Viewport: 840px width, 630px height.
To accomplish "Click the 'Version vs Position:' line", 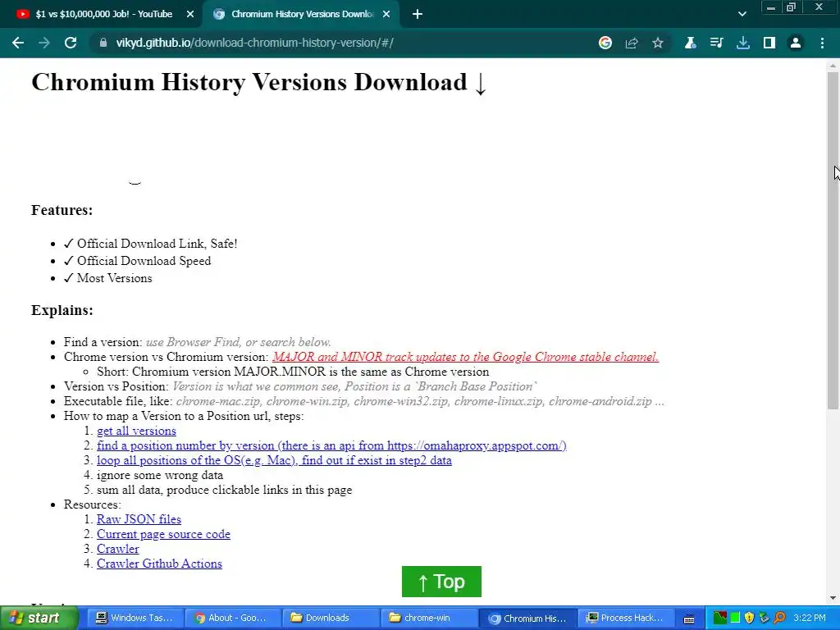I will click(x=300, y=386).
